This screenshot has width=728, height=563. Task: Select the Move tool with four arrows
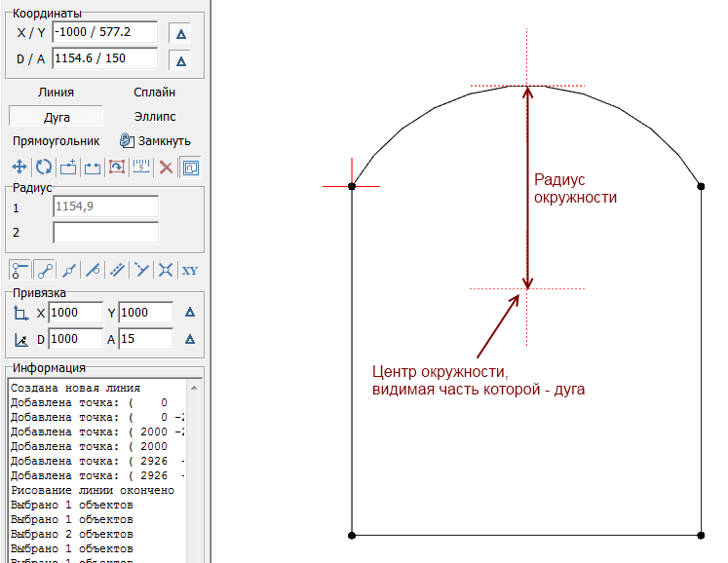pyautogui.click(x=19, y=168)
